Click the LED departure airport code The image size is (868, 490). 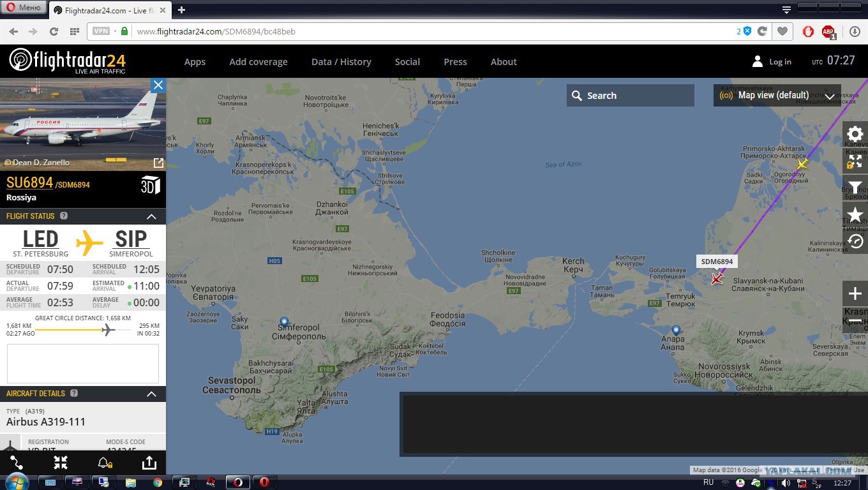40,239
